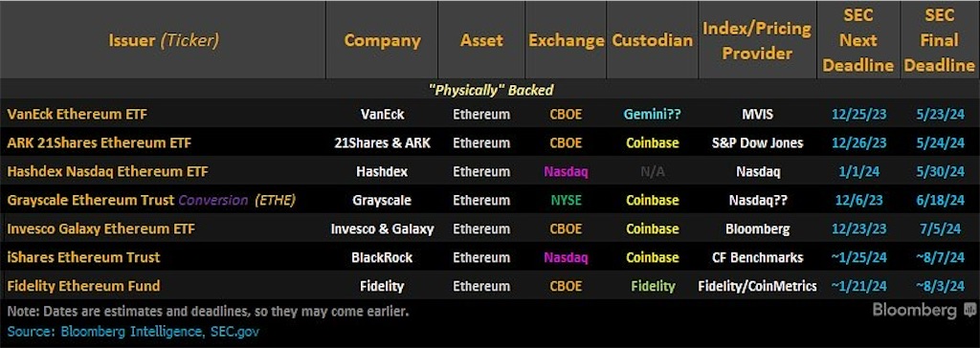Click the Gemini?? custodian cell
The image size is (980, 348).
[x=652, y=115]
